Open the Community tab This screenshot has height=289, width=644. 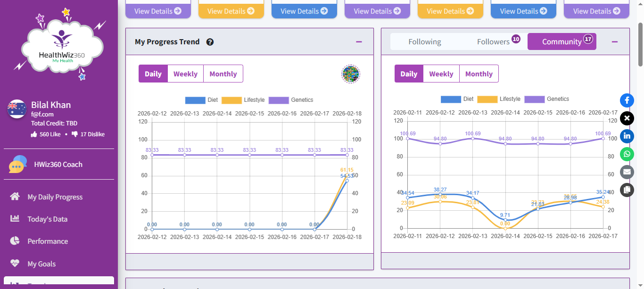point(562,42)
